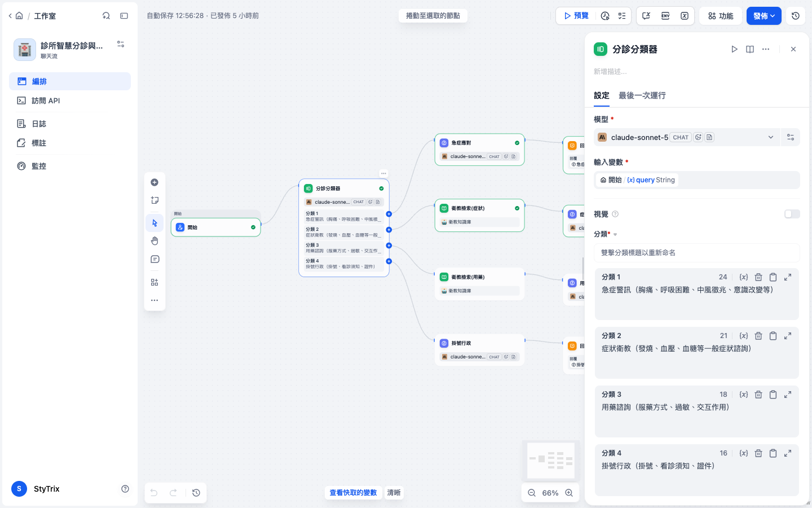Open app settings icon beside app name
The image size is (812, 508).
tap(121, 44)
